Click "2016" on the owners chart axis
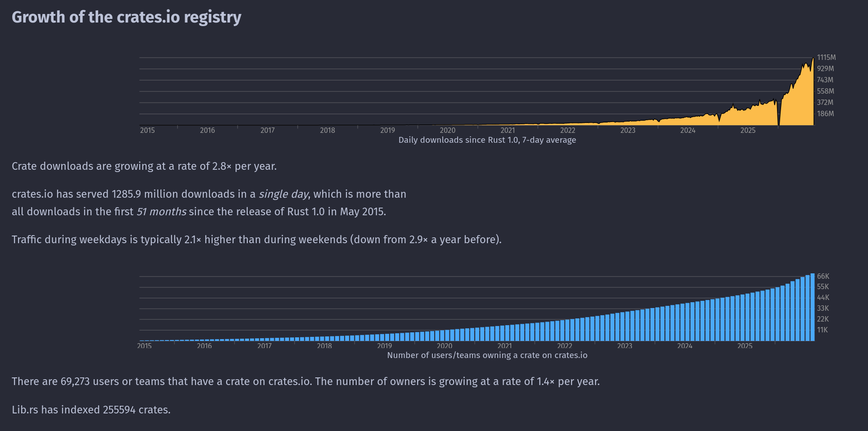868x431 pixels. point(204,346)
